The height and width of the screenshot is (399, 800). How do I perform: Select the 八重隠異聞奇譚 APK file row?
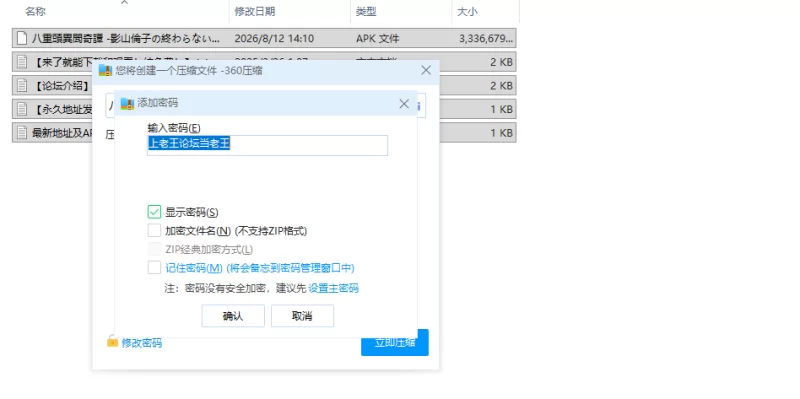tap(264, 38)
